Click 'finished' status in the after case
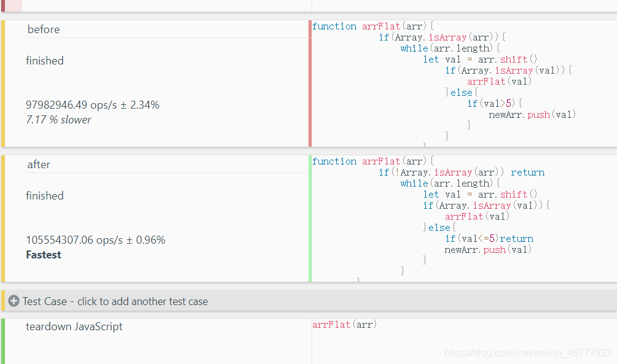The image size is (617, 364). click(x=44, y=196)
